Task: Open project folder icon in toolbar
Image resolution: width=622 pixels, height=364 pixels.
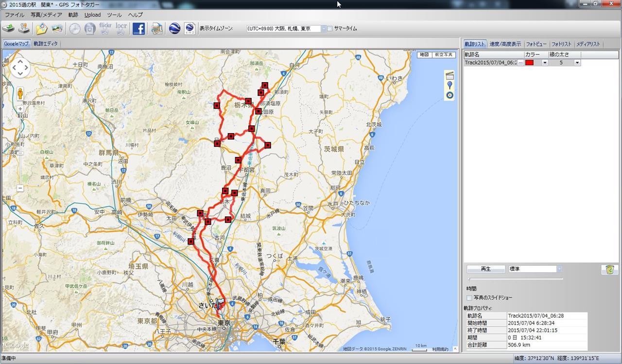Action: tap(41, 29)
